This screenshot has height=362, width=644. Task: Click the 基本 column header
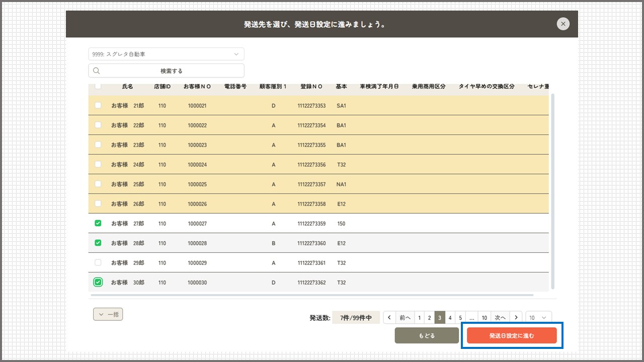point(342,86)
